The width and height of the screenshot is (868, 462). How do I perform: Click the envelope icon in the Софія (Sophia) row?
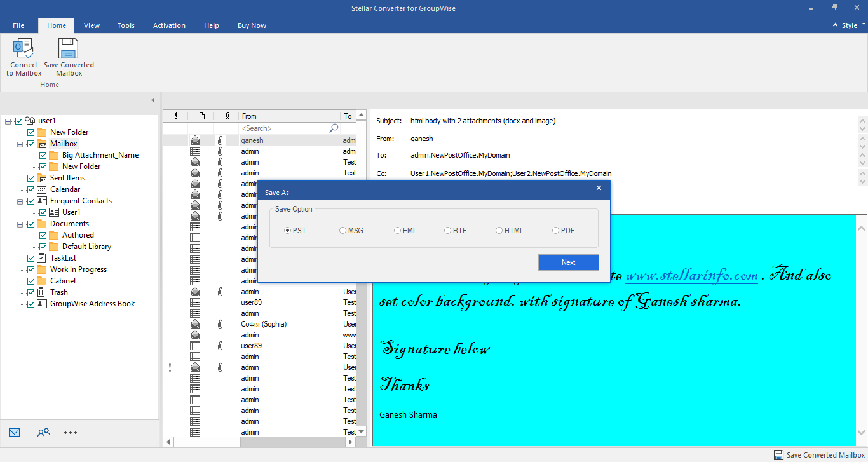[x=195, y=324]
